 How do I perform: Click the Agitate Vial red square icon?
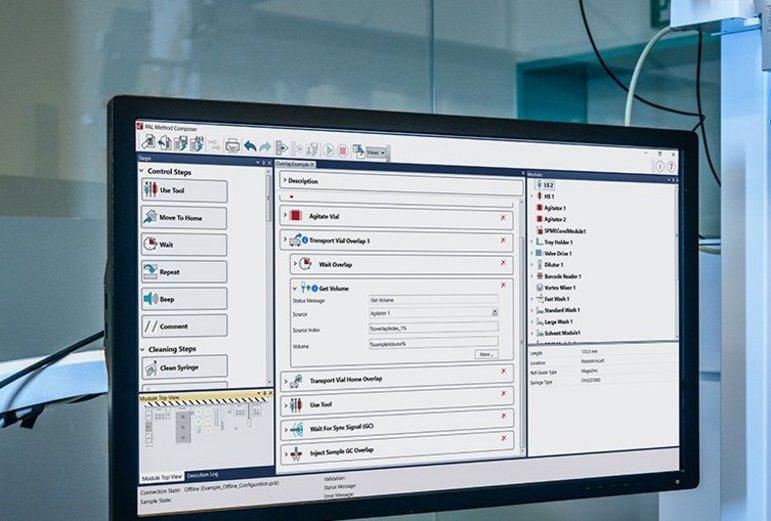tap(296, 215)
